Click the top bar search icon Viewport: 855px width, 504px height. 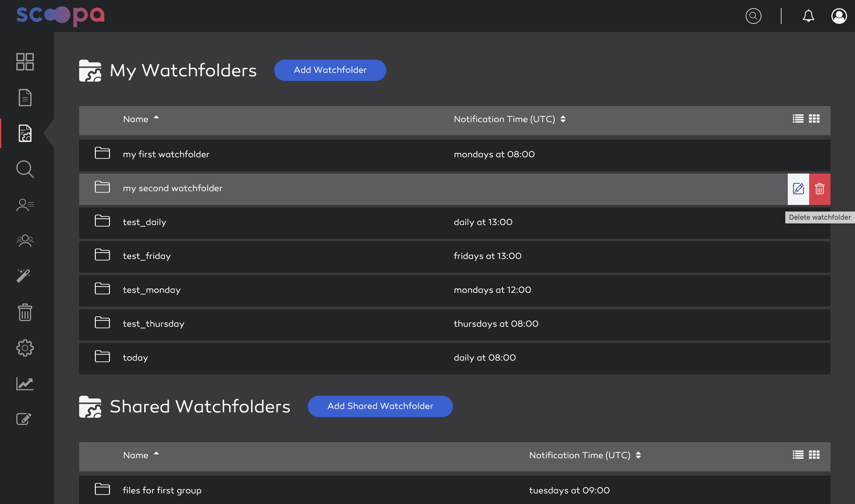tap(753, 16)
